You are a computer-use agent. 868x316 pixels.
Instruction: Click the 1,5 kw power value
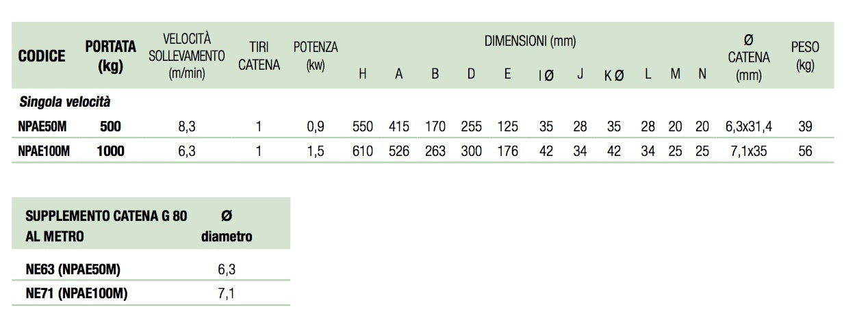click(x=315, y=151)
